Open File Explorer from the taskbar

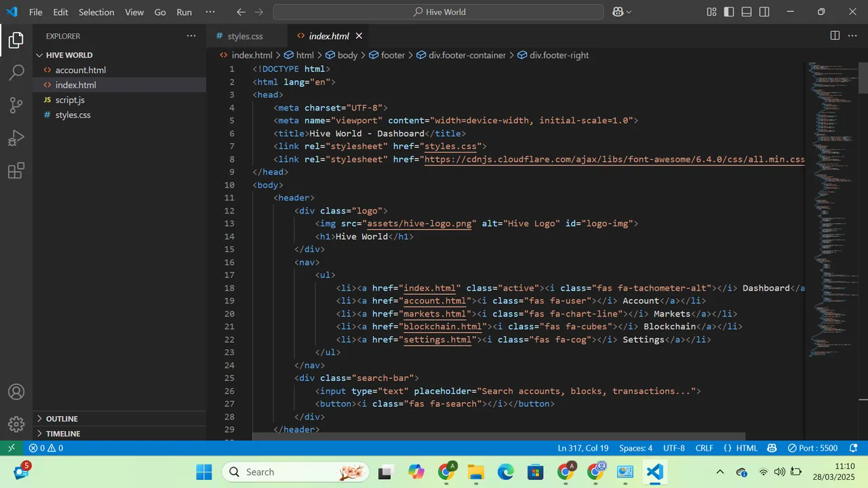point(475,472)
